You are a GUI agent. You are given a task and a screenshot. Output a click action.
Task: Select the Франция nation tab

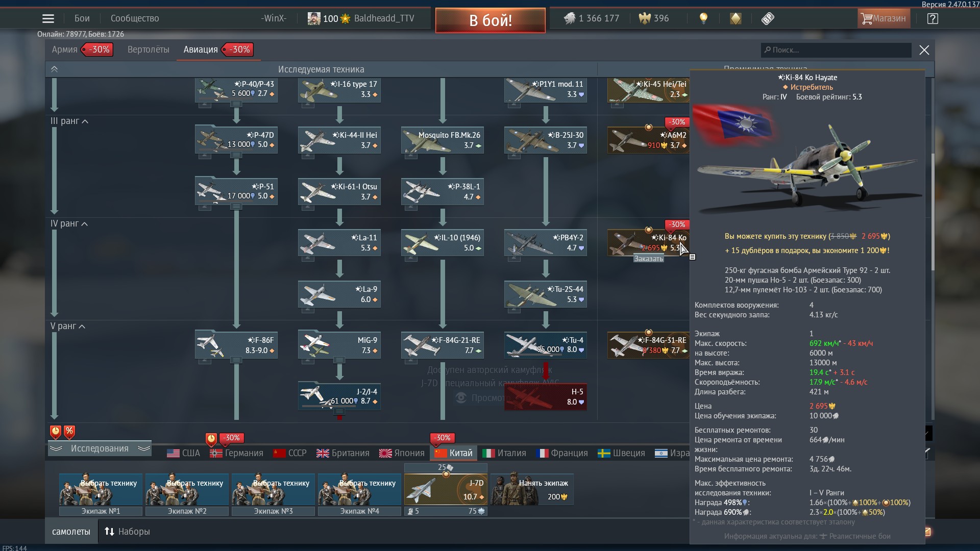coord(562,453)
